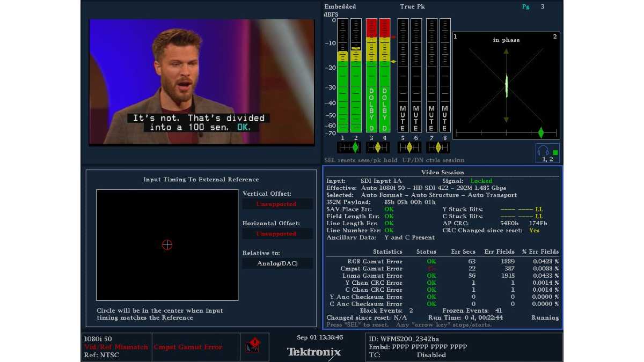This screenshot has height=362, width=644.
Task: Select muted audio meter channel 7
Action: pyautogui.click(x=431, y=76)
